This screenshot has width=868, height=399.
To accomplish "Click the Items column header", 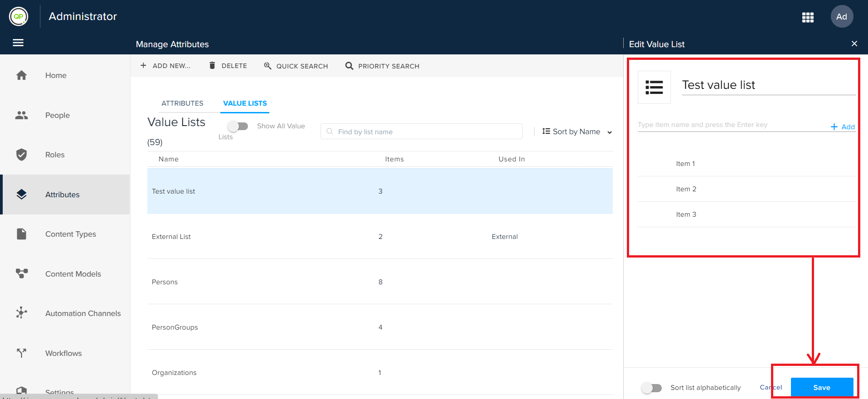I will [394, 159].
